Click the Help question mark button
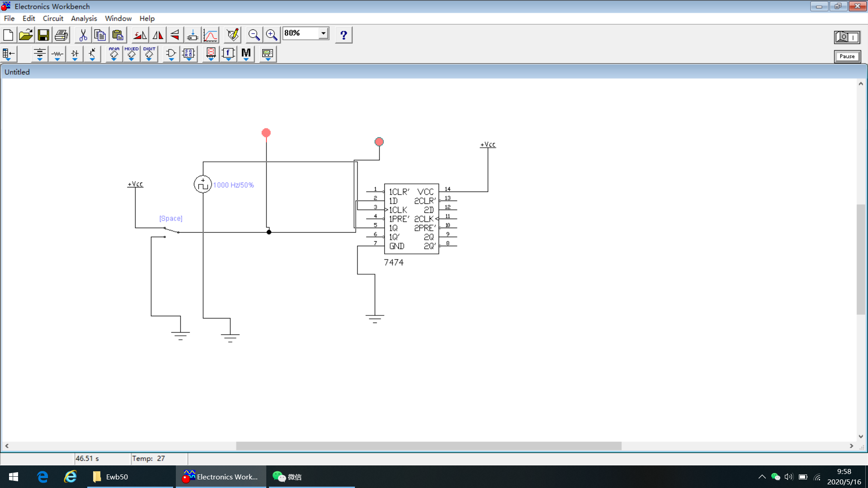The image size is (868, 488). 344,35
